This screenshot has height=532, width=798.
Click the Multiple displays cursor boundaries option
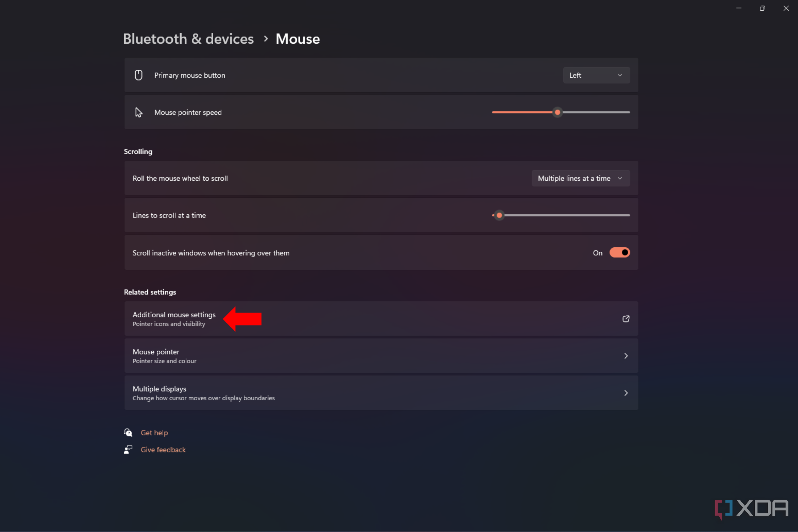[x=339, y=393]
